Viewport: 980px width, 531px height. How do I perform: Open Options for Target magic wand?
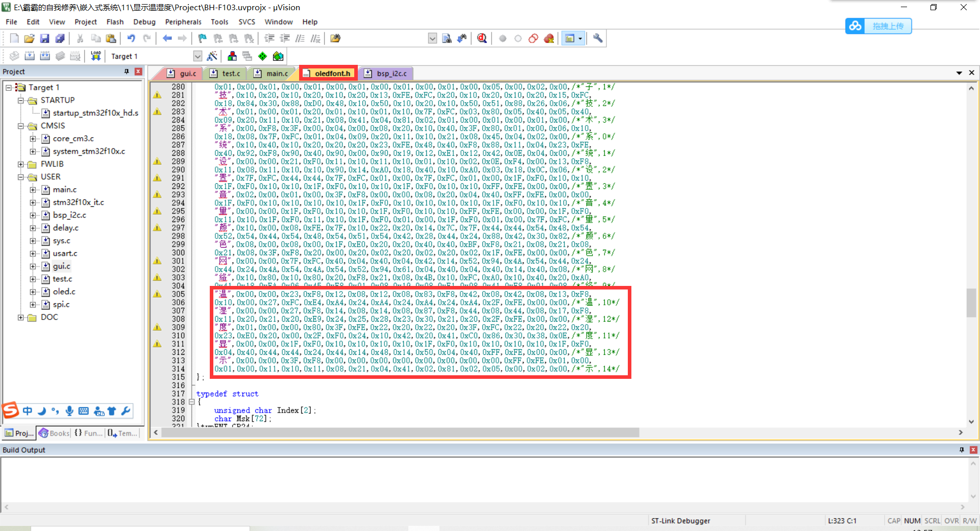click(x=212, y=56)
